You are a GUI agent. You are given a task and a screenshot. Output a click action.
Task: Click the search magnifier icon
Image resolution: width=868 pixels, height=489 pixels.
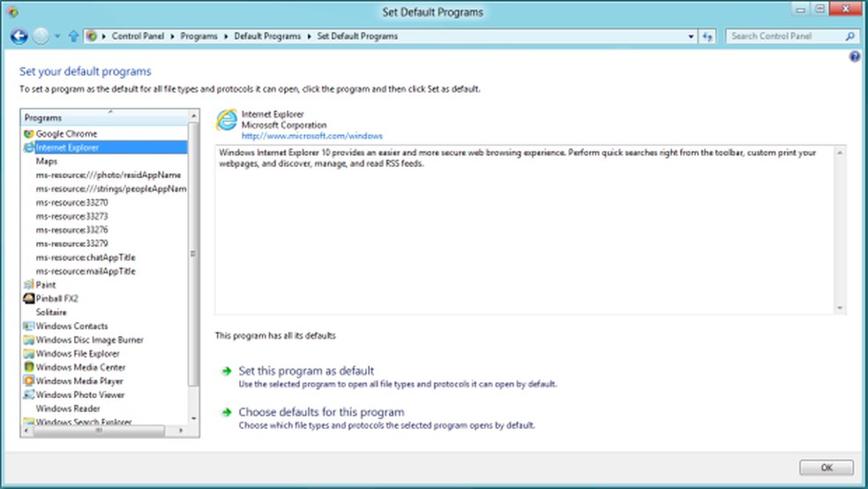849,36
